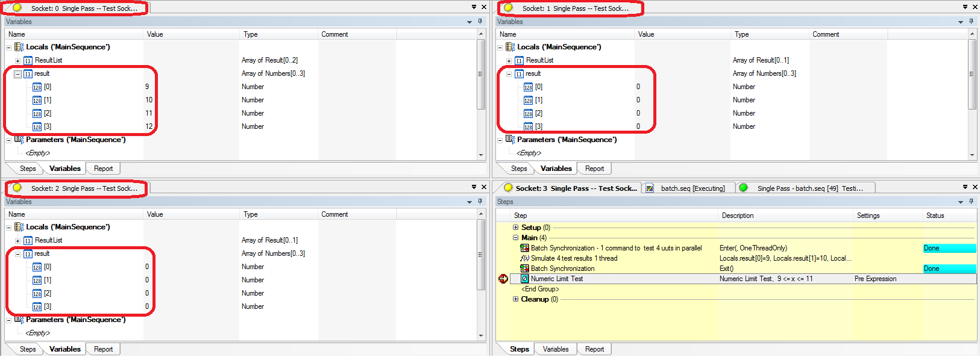
Task: Click number icon of [3] in Socket 2
Action: (37, 307)
